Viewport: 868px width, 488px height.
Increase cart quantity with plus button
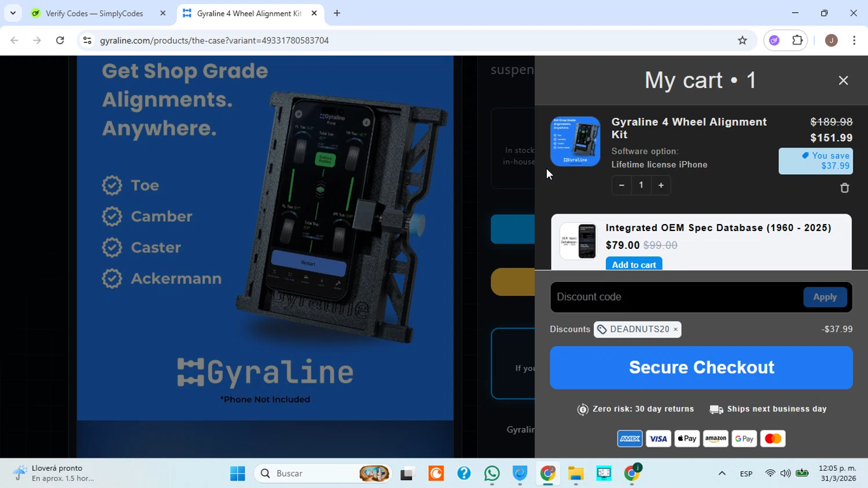tap(661, 185)
